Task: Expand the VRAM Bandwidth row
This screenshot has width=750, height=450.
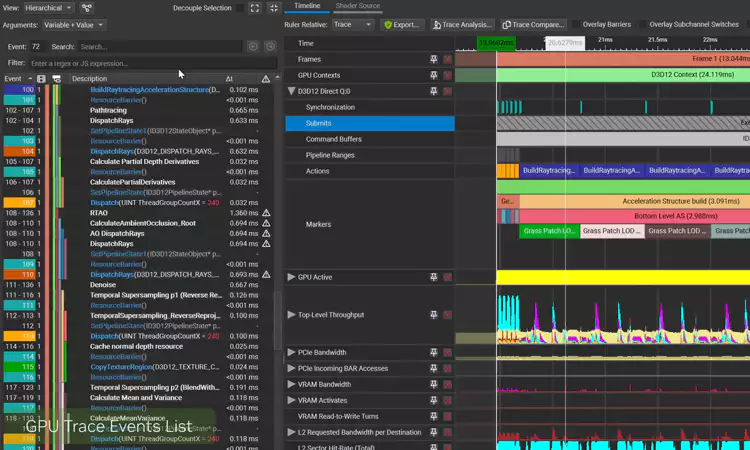Action: coord(291,384)
